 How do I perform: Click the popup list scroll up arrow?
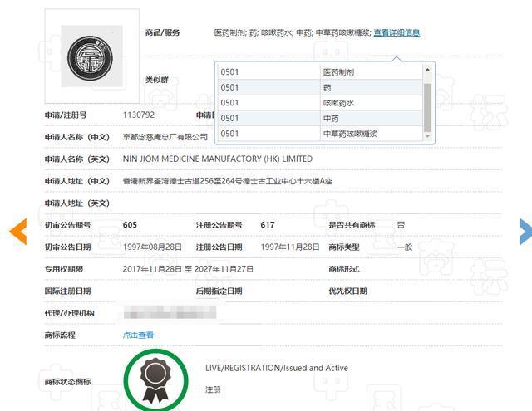click(x=427, y=70)
